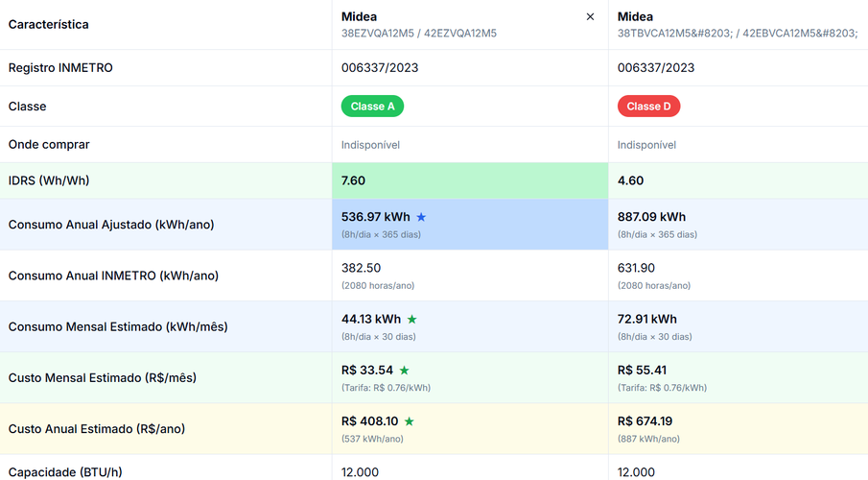Click the green star beside 44.13 kWh

(x=411, y=320)
